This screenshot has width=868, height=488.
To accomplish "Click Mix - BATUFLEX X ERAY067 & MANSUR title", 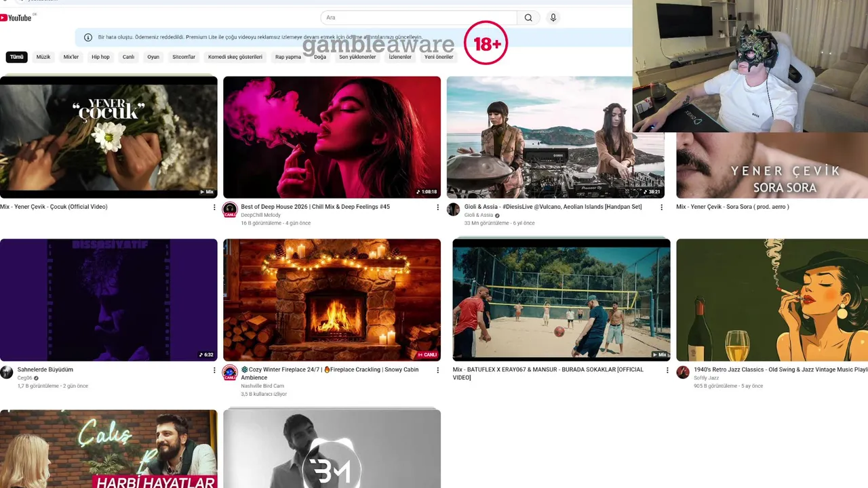I will (x=548, y=373).
